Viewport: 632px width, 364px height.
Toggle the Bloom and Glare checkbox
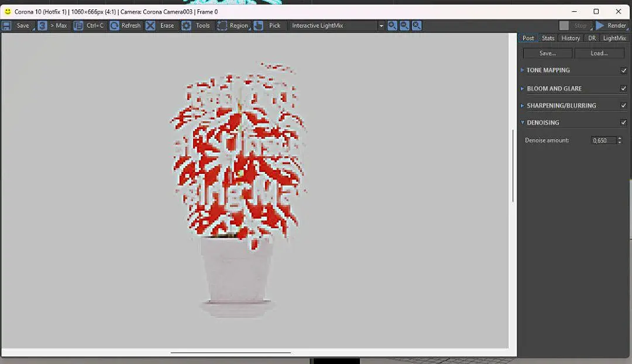(x=624, y=88)
